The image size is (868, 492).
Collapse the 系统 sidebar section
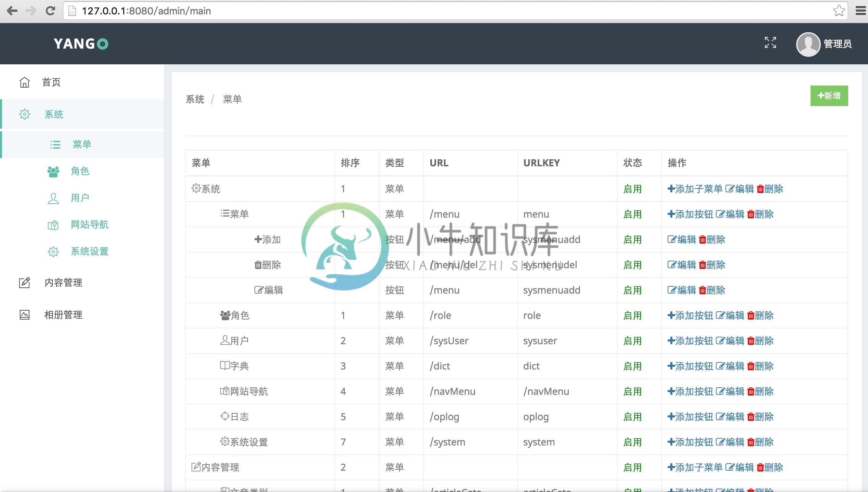82,114
